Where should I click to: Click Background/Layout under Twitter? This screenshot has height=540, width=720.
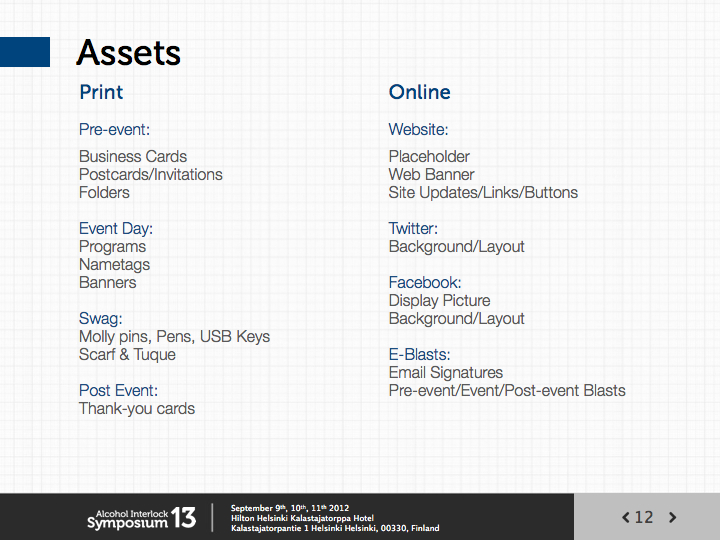tap(456, 247)
